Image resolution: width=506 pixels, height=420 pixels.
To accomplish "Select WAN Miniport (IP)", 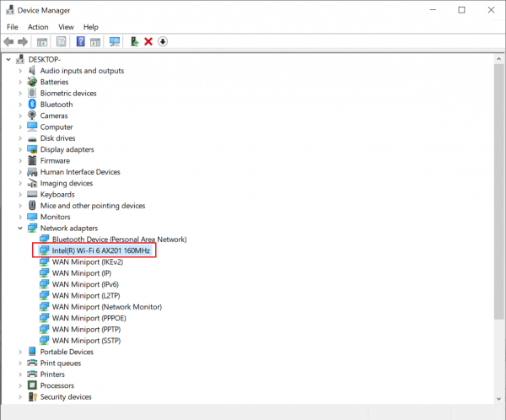I will 82,273.
